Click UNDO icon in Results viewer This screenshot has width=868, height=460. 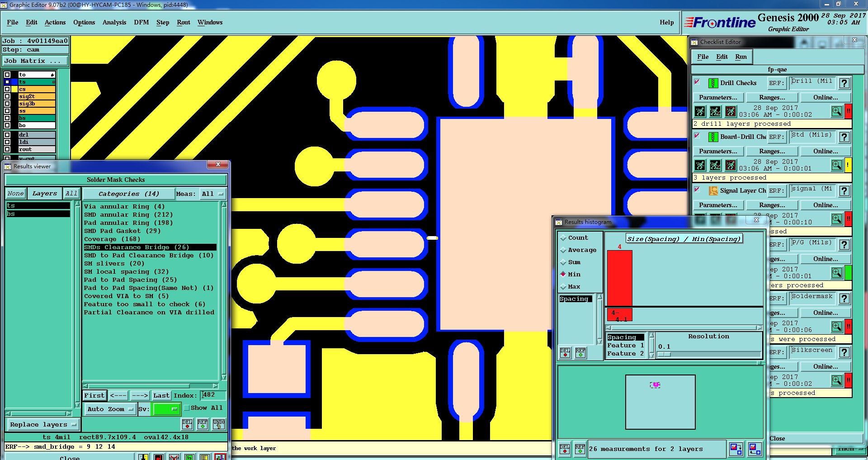219,424
